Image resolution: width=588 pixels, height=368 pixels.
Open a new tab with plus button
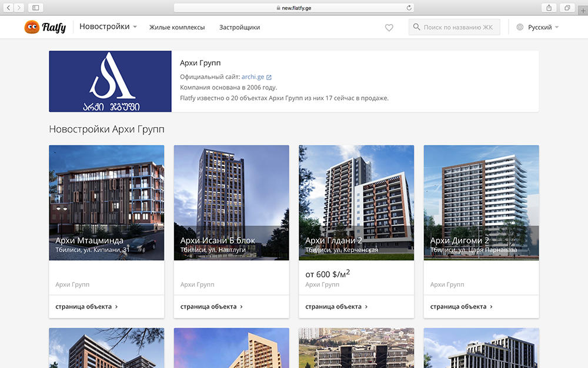(583, 11)
